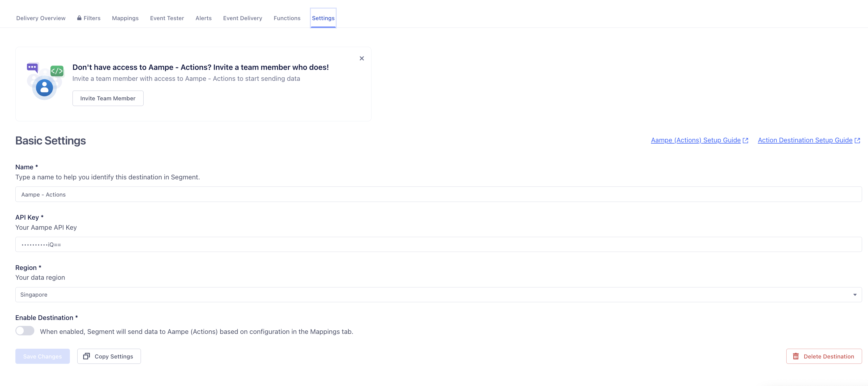Click the Copy Settings button
This screenshot has width=868, height=386.
109,356
